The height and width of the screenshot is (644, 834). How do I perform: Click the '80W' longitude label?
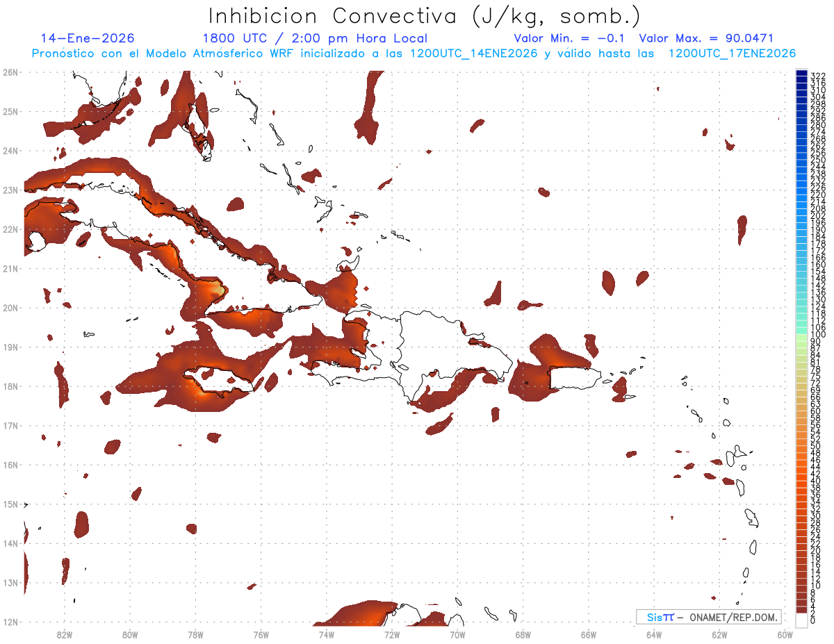(130, 634)
